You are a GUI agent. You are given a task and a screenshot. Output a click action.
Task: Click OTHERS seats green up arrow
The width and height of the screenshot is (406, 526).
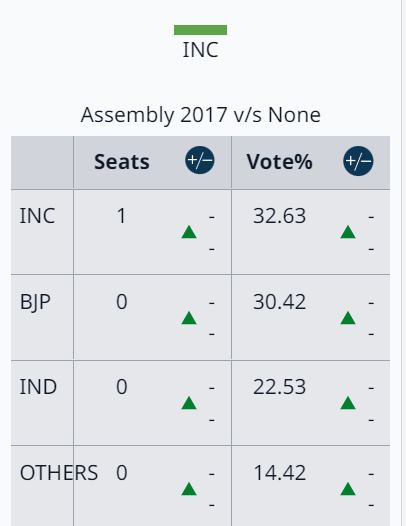pyautogui.click(x=189, y=489)
